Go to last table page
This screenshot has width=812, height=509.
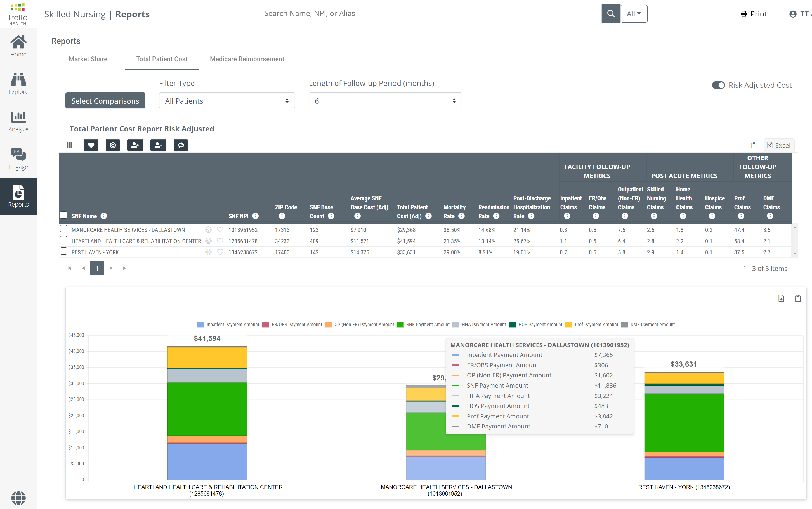pos(125,268)
